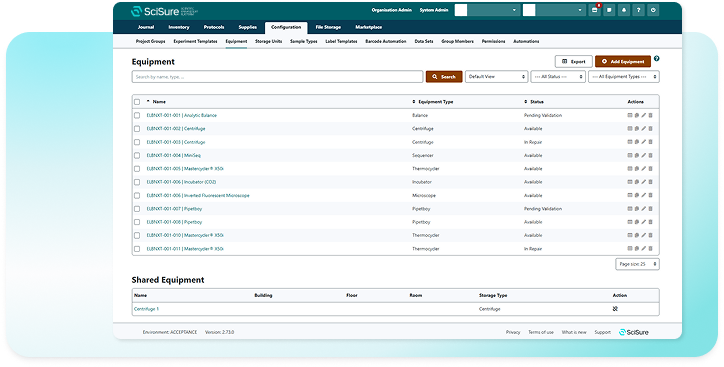Switch to Protocols tab

tap(214, 27)
